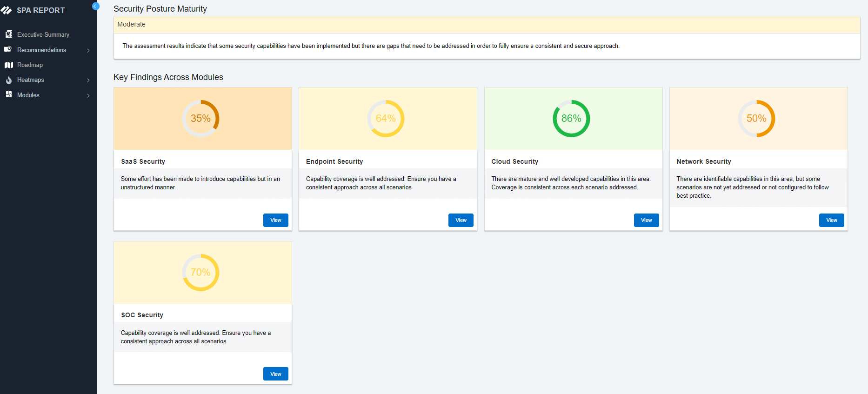Expand the Heatmaps submenu chevron

coord(88,80)
